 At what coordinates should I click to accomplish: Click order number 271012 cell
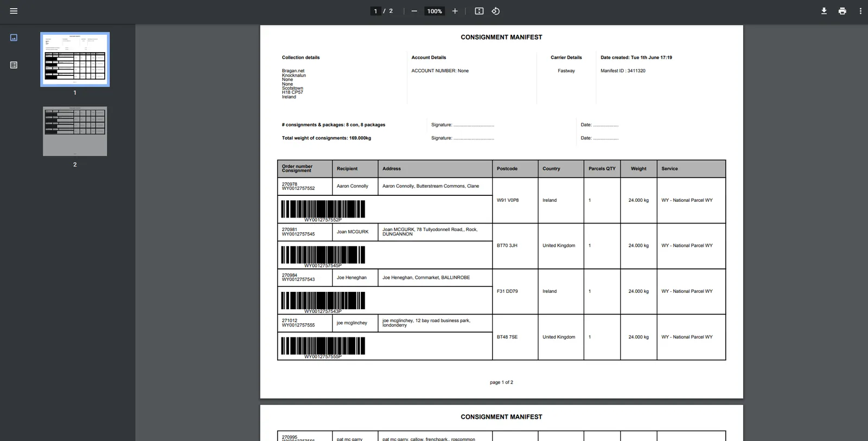[x=304, y=323]
